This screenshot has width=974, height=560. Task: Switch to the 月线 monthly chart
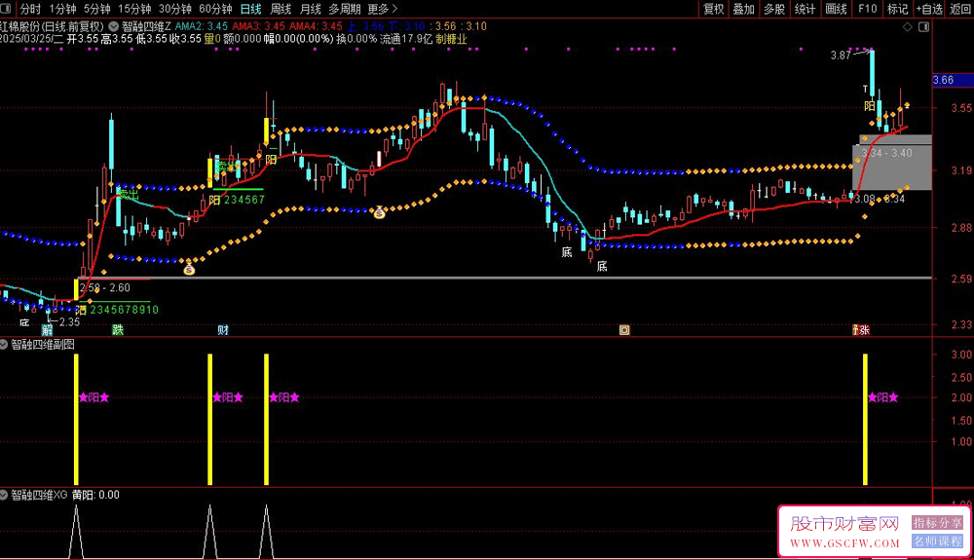tap(311, 9)
